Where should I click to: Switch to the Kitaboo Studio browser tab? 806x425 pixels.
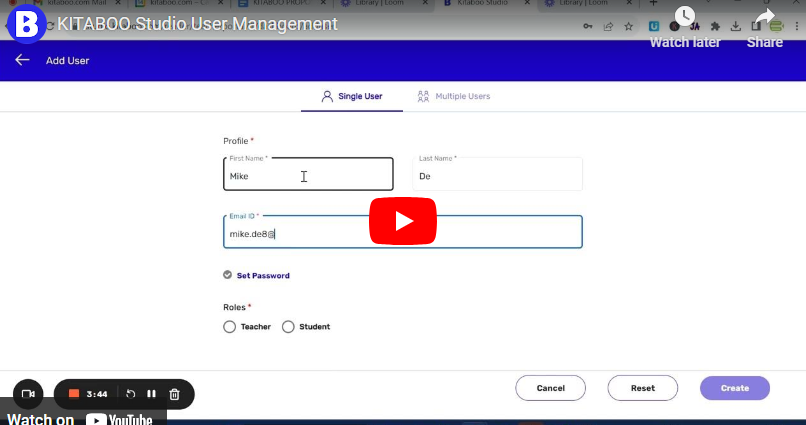(x=485, y=4)
